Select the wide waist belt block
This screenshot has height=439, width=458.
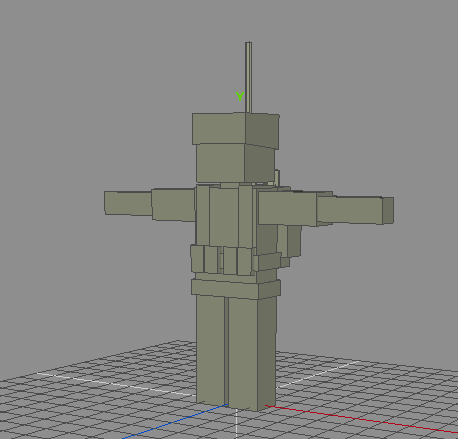[236, 289]
